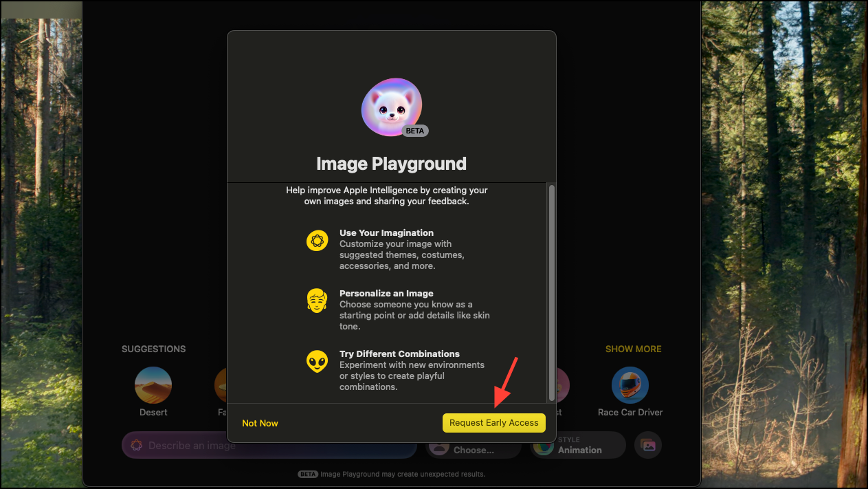Click the Personalize an Image face icon

tap(317, 301)
